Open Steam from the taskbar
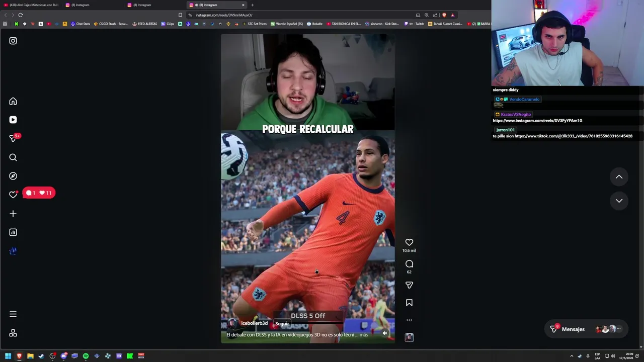 point(41,356)
